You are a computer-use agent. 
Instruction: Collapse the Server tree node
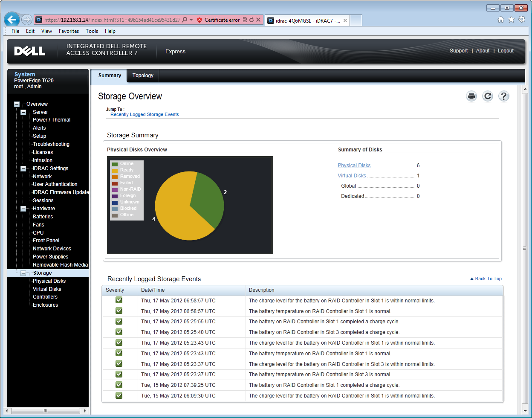(23, 112)
